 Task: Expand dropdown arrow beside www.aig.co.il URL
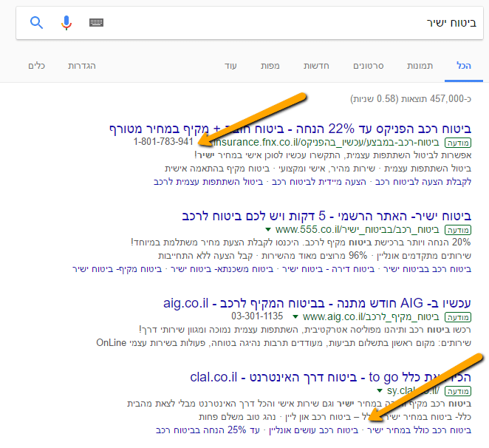[x=295, y=316]
